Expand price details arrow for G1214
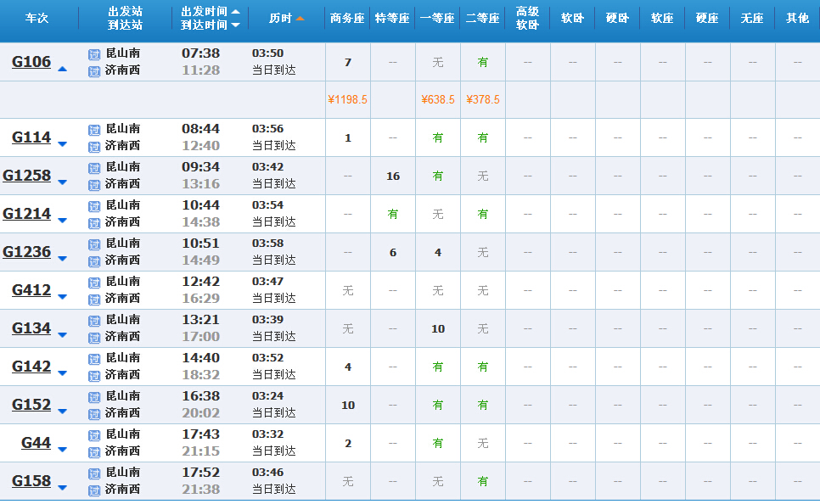Image resolution: width=820 pixels, height=504 pixels. [x=62, y=221]
